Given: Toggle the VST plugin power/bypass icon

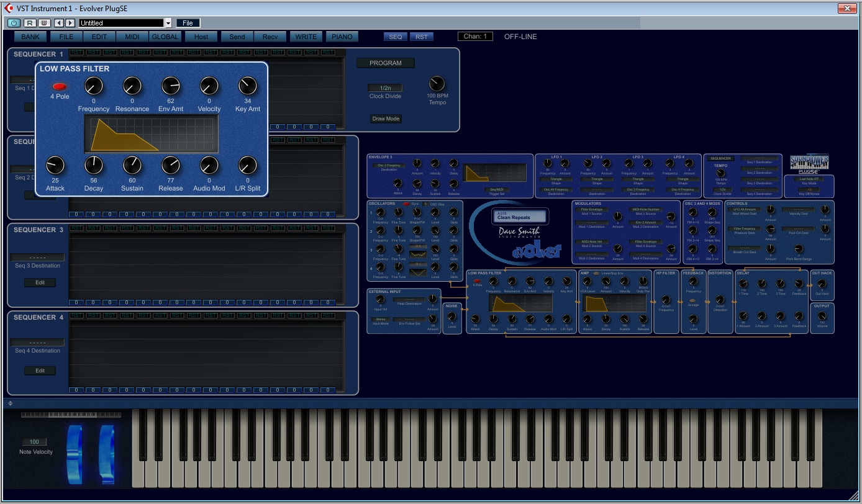Looking at the screenshot, I should point(14,23).
